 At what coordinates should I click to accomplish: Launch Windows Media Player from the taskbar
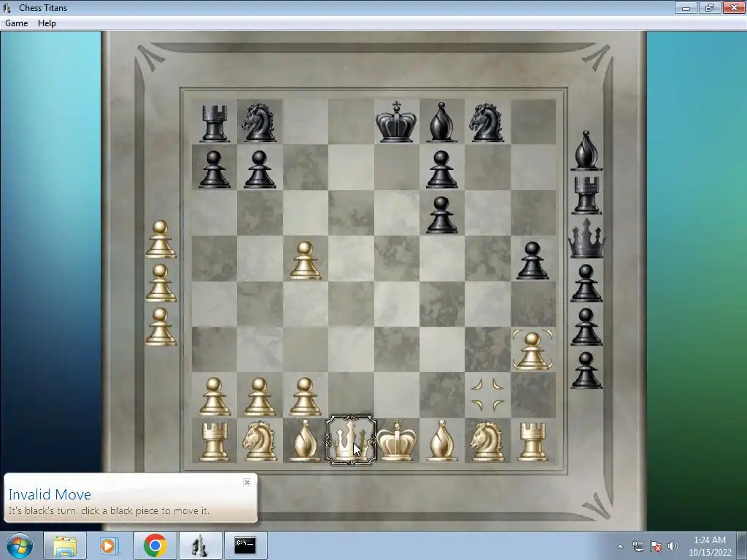[x=109, y=545]
